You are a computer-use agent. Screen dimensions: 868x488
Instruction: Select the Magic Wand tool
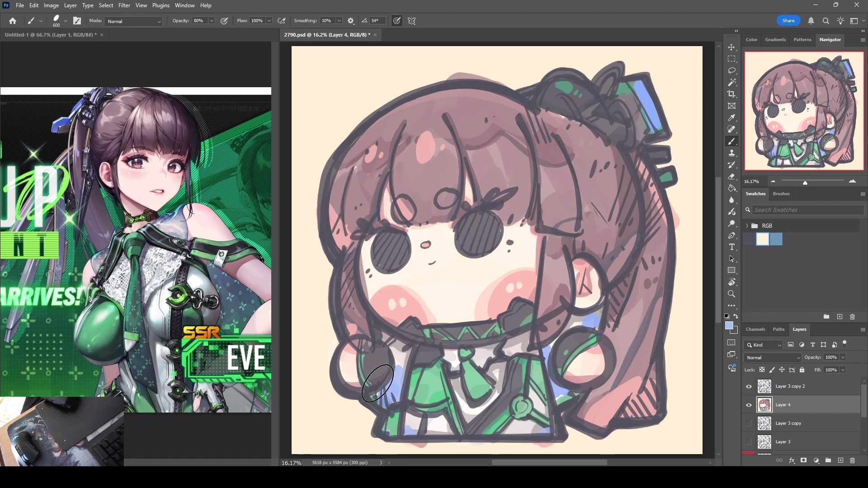tap(731, 83)
